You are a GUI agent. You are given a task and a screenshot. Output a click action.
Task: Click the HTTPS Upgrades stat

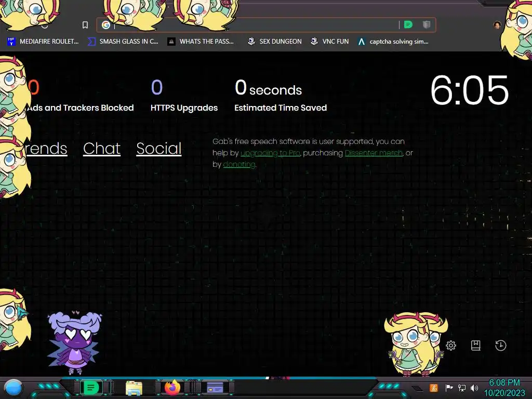point(184,96)
